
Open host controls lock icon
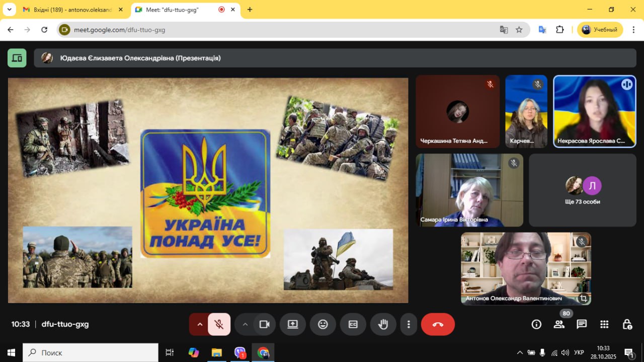pos(627,324)
